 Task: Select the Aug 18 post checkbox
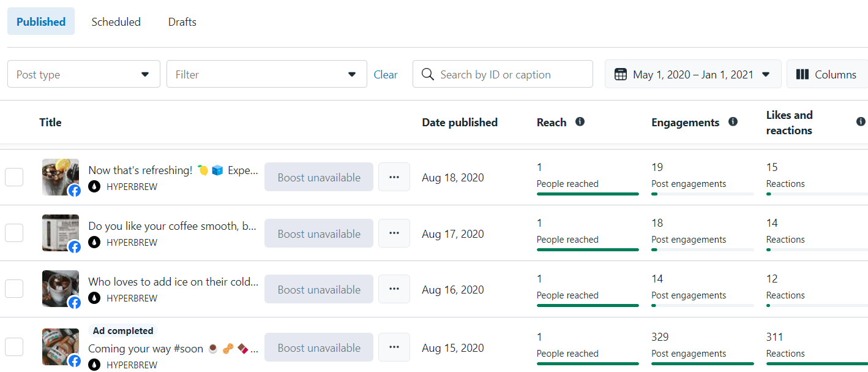coord(14,177)
